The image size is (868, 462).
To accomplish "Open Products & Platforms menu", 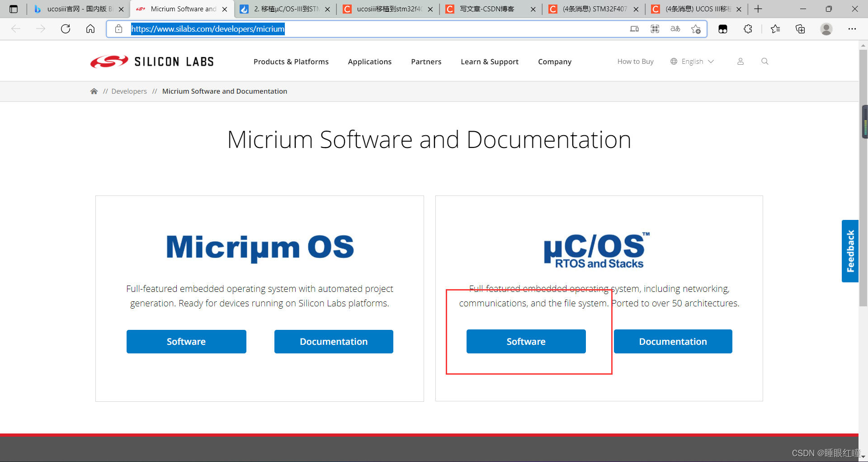I will 291,62.
